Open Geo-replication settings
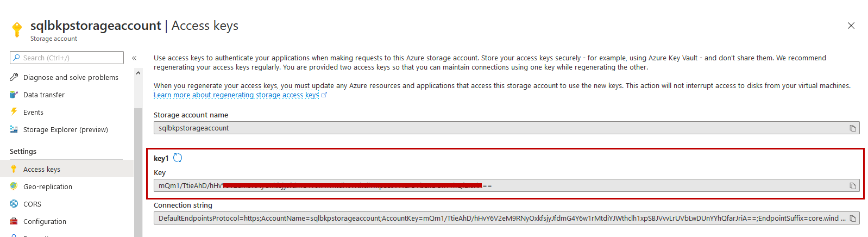This screenshot has width=868, height=237. (48, 186)
